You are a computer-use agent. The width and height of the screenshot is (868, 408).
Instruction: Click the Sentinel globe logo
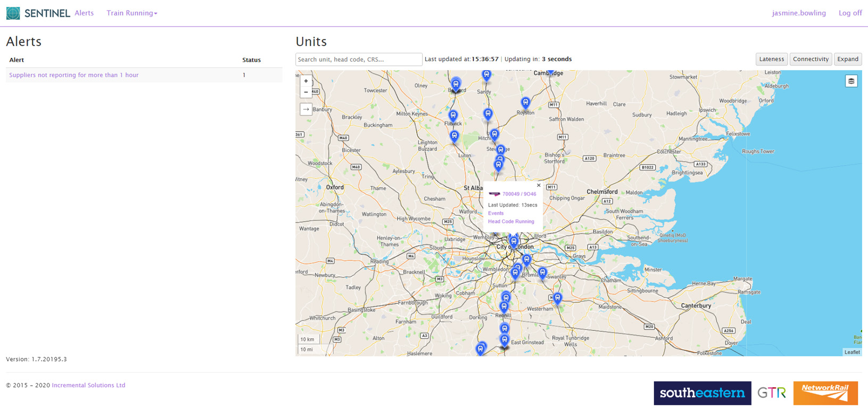tap(13, 13)
